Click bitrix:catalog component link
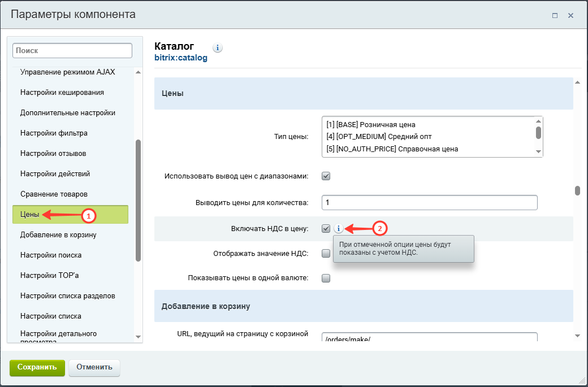The width and height of the screenshot is (588, 387). click(181, 58)
